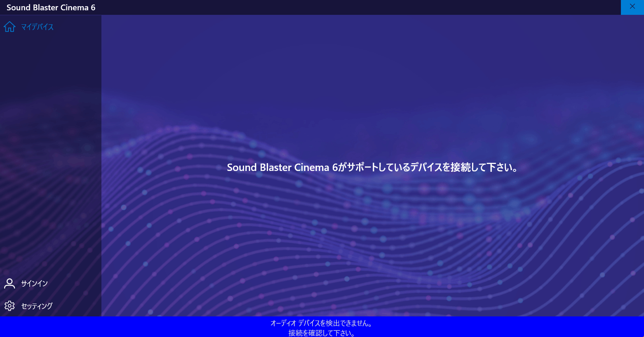Click the gear icon for セッティング
Viewport: 644px width, 337px height.
coord(9,306)
